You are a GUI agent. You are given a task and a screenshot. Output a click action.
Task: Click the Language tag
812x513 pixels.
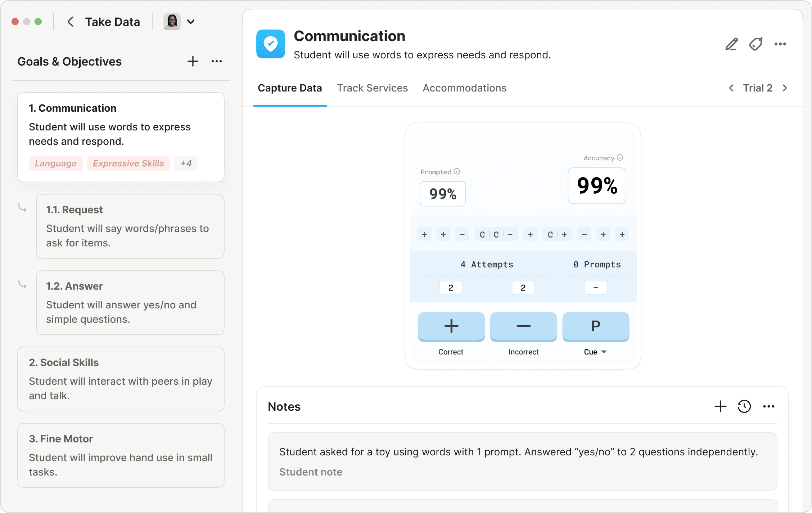coord(56,163)
